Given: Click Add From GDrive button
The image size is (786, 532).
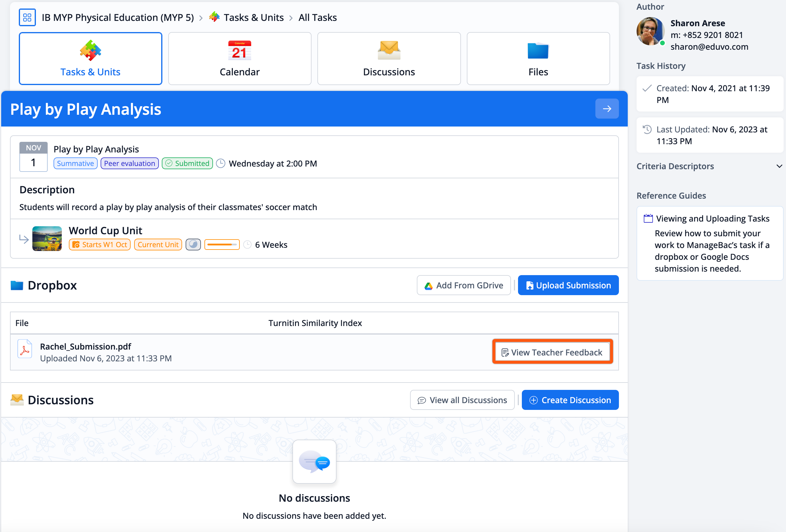Looking at the screenshot, I should pos(463,285).
